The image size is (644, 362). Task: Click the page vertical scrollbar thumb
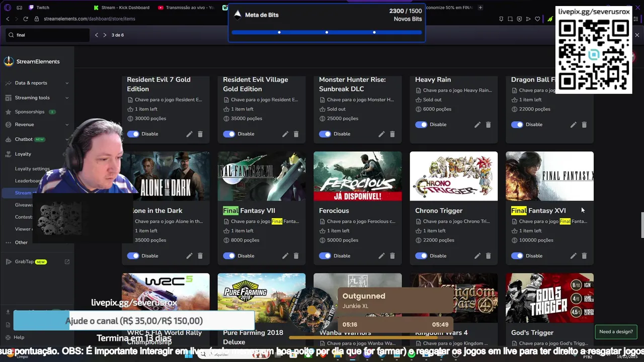click(x=641, y=226)
